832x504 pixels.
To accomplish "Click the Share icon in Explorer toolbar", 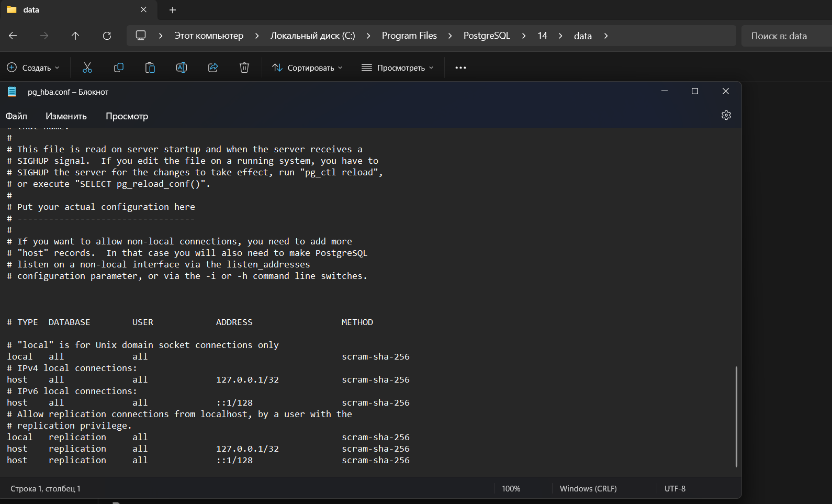I will pos(213,68).
